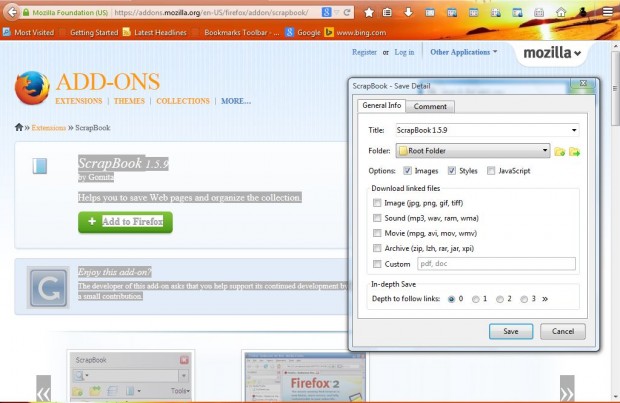Viewport: 620px width, 403px height.
Task: Reload the page with the refresh icon
Action: coord(347,13)
